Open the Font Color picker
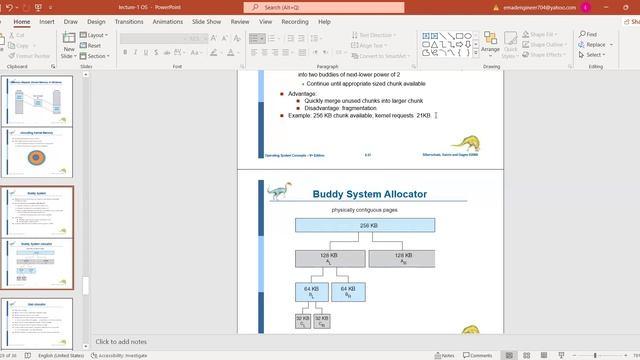This screenshot has width=640, height=360. 232,52
